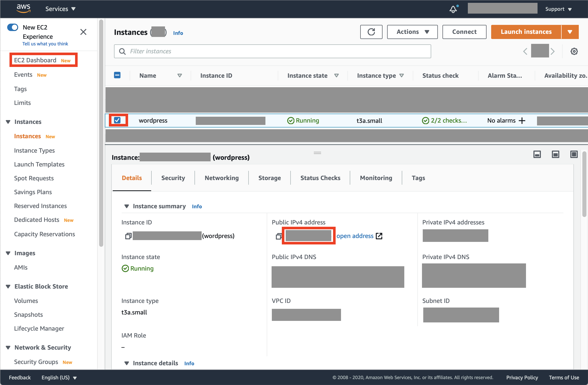Collapse the Images sidebar section
Screen dimensions: 588x385
point(8,253)
